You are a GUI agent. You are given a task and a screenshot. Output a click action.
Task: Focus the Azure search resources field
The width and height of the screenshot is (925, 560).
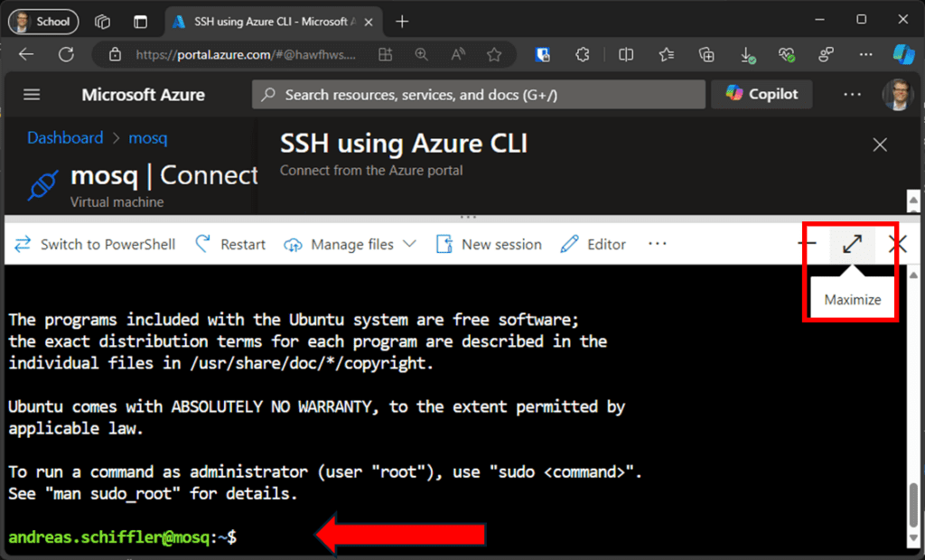tap(479, 95)
